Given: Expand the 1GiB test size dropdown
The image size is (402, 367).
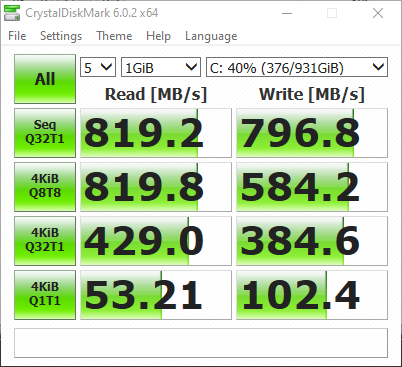Looking at the screenshot, I should pyautogui.click(x=161, y=67).
